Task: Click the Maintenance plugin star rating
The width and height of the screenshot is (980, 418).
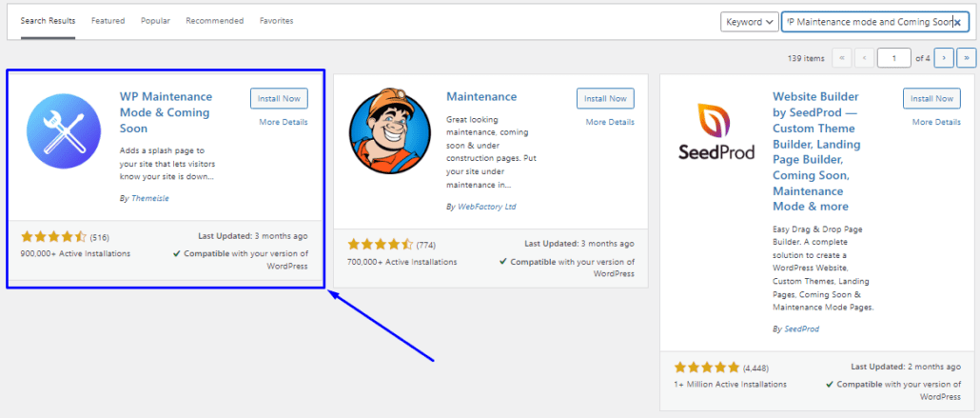Action: point(380,244)
